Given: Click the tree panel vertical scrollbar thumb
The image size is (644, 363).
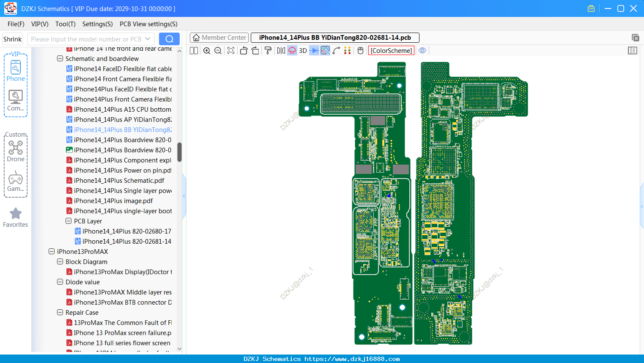Looking at the screenshot, I should click(179, 152).
